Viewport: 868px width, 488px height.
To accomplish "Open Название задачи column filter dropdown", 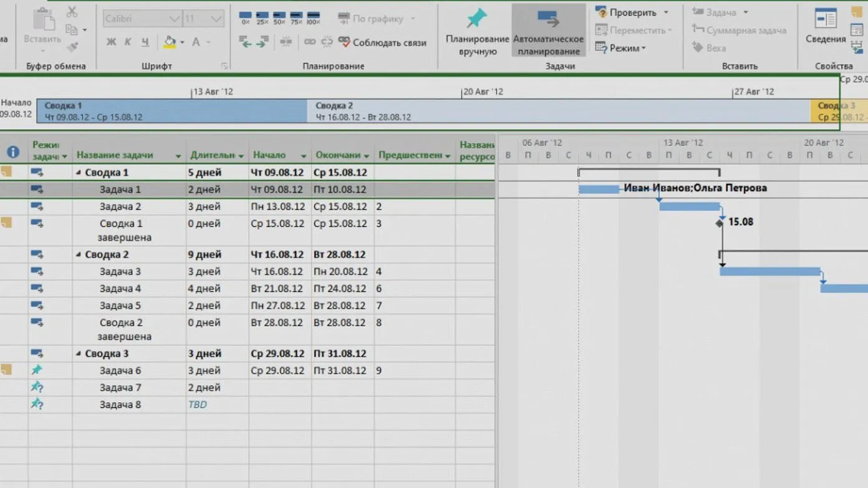I will [x=178, y=156].
